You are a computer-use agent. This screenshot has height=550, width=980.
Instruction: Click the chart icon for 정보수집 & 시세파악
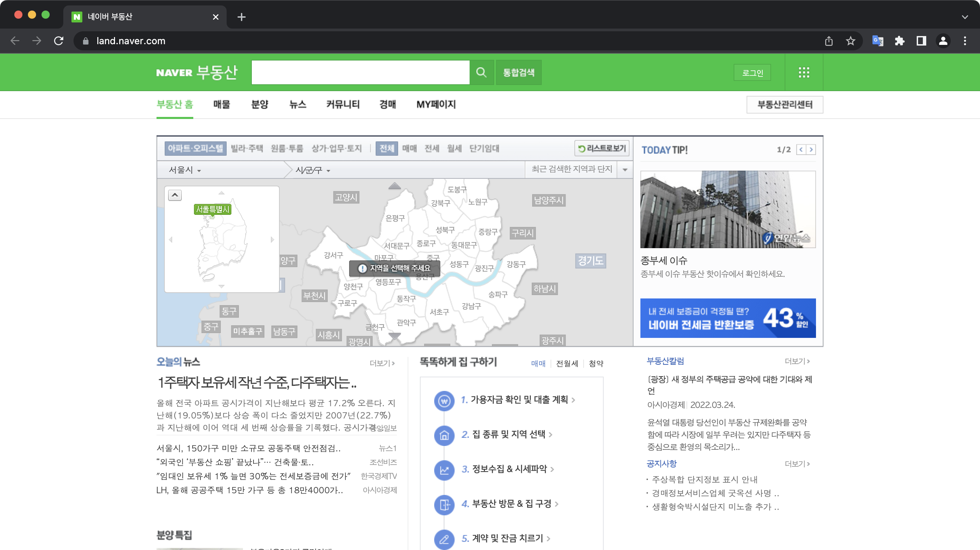point(444,470)
